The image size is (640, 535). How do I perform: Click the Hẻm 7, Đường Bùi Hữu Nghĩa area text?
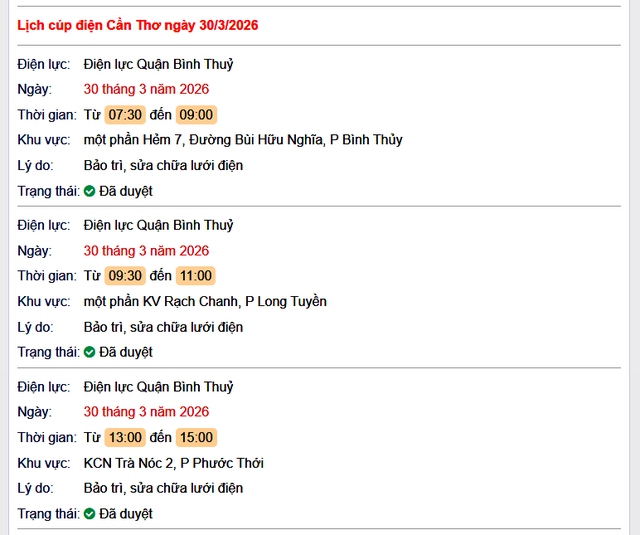[x=243, y=140]
